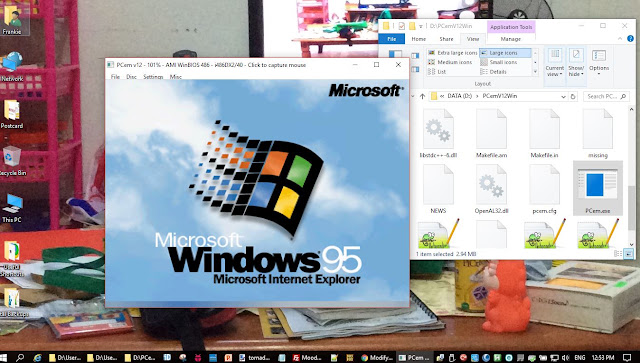Refresh the Explorer address bar location
The image size is (640, 363).
pos(573,96)
